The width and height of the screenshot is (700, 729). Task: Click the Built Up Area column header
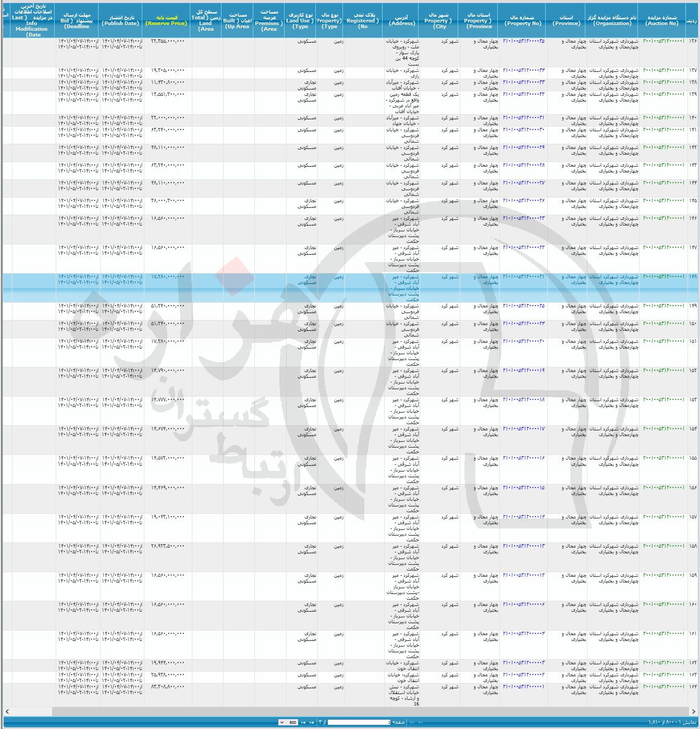pos(237,20)
